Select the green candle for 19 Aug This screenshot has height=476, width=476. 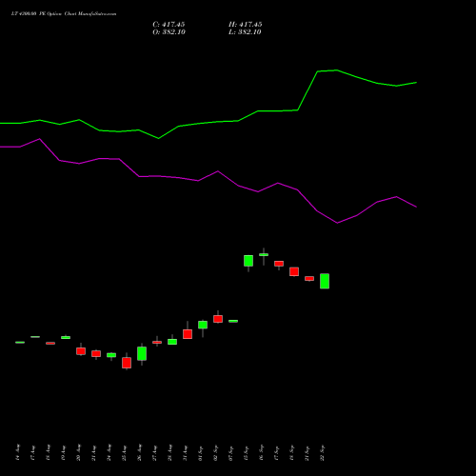[66, 337]
